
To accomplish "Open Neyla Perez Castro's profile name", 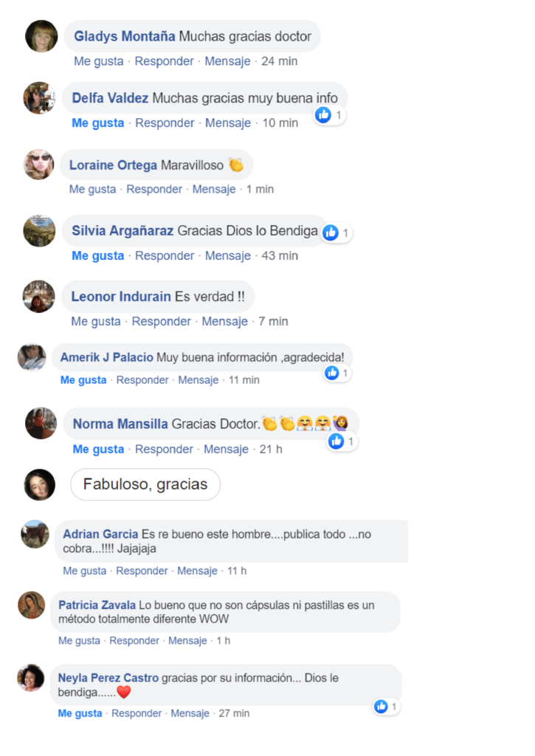I will coord(108,678).
